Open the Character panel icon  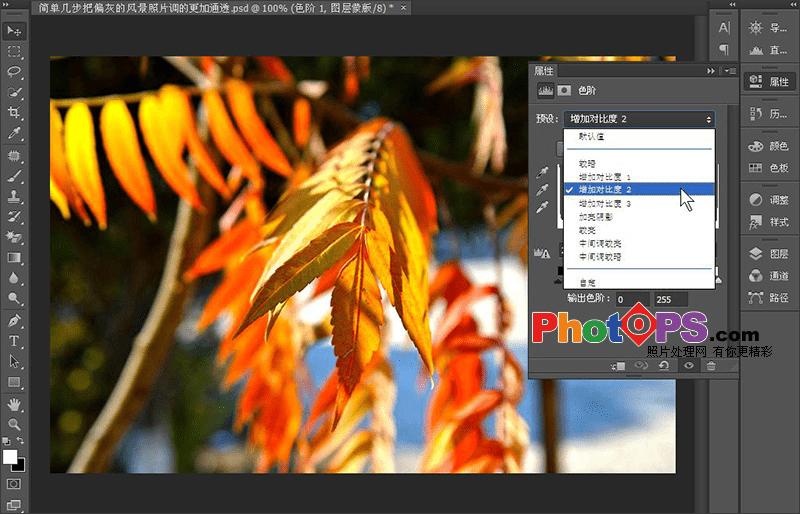(x=724, y=28)
